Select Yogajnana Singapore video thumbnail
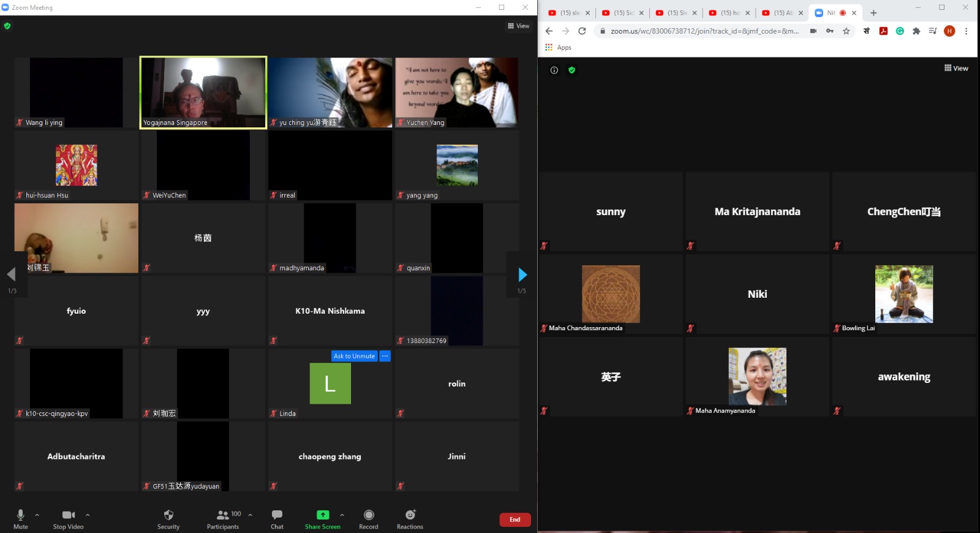The height and width of the screenshot is (533, 980). (x=203, y=93)
